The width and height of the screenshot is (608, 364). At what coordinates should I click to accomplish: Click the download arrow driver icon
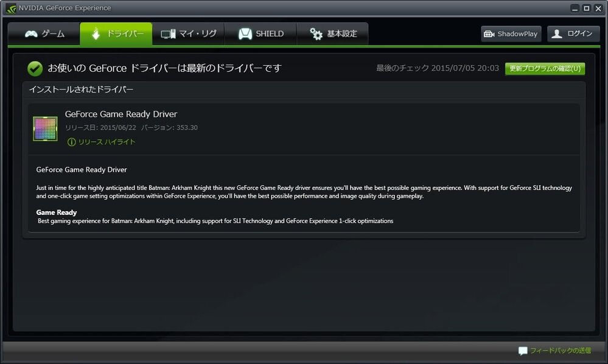tap(96, 33)
